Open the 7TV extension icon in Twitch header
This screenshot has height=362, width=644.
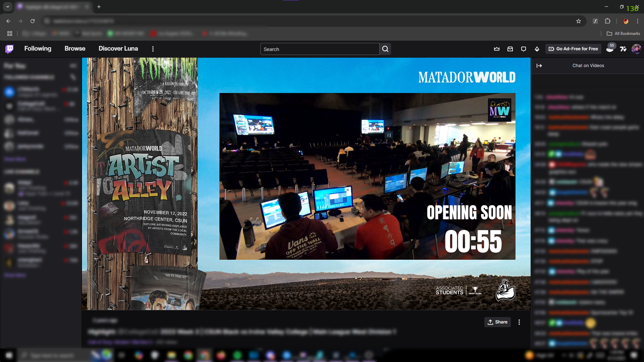(623, 49)
